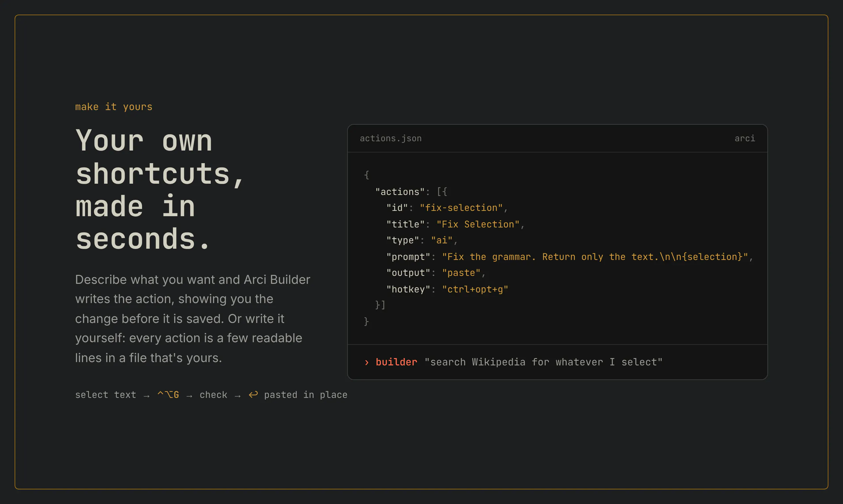Click the 'Describe what you want' paragraph
843x504 pixels.
(x=192, y=319)
